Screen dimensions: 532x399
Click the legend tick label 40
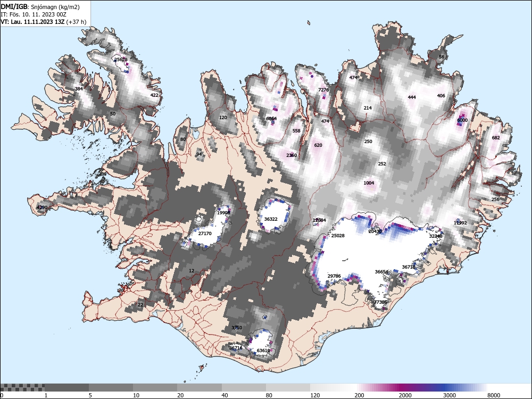pyautogui.click(x=225, y=395)
